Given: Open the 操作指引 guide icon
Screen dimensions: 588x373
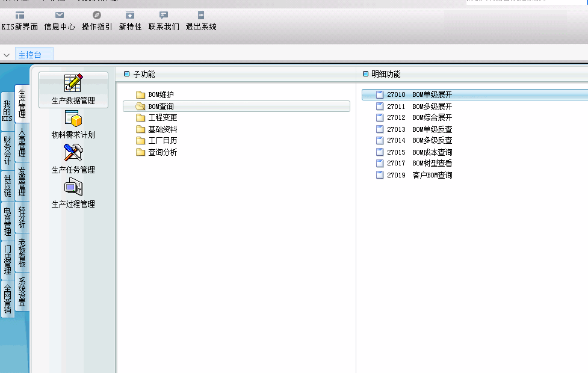Looking at the screenshot, I should (x=97, y=16).
